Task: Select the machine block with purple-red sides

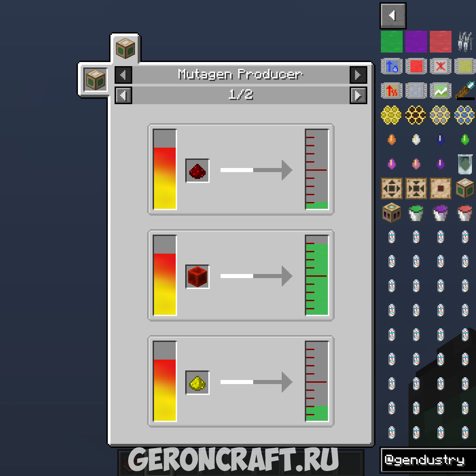Action: pyautogui.click(x=392, y=213)
